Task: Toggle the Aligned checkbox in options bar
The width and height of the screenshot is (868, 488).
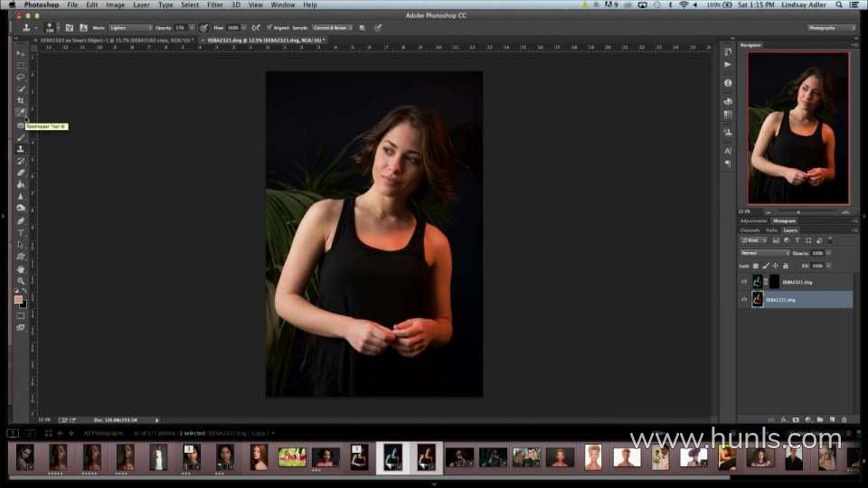Action: tap(269, 28)
